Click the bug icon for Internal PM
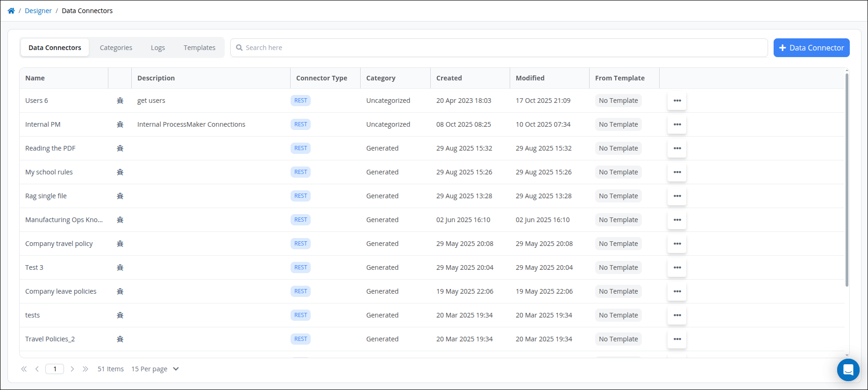Image resolution: width=868 pixels, height=390 pixels. pyautogui.click(x=120, y=124)
